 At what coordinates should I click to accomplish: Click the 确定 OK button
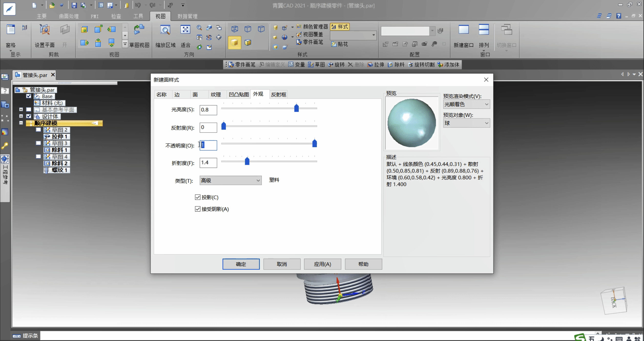[241, 264]
